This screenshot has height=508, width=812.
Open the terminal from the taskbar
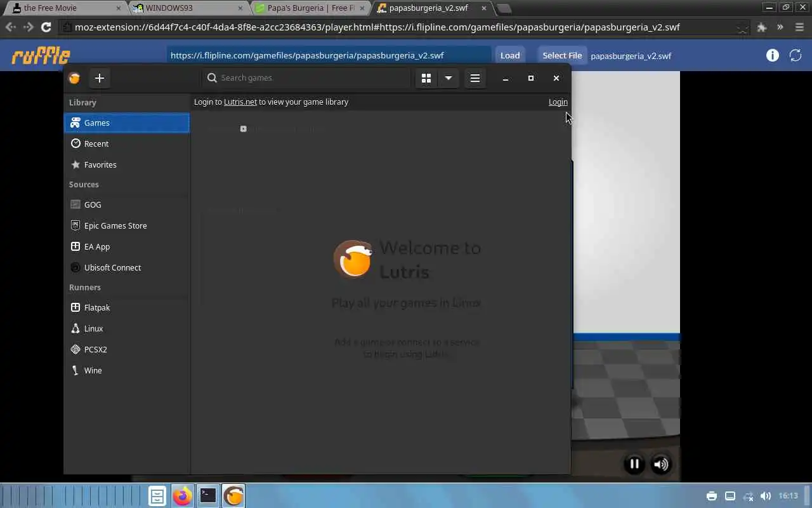pos(208,496)
